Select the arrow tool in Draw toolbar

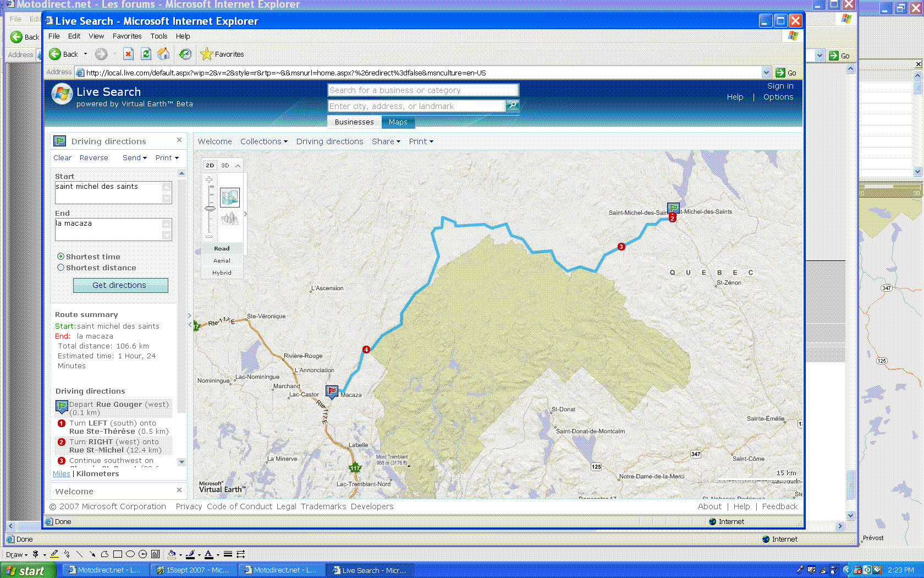click(x=92, y=554)
